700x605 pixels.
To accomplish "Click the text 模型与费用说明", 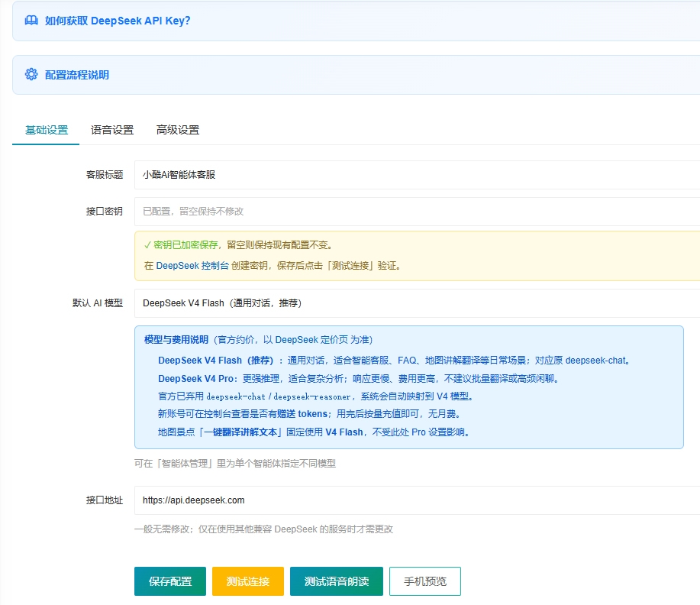I will click(x=176, y=340).
